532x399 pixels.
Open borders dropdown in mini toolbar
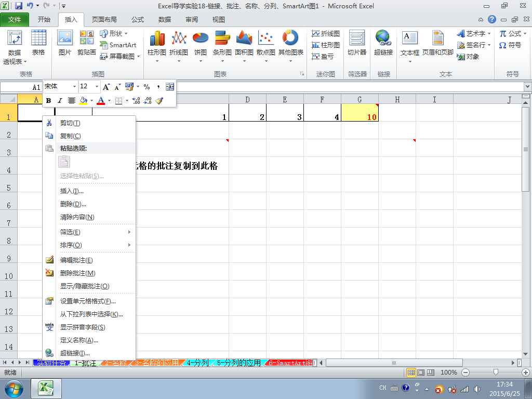127,100
